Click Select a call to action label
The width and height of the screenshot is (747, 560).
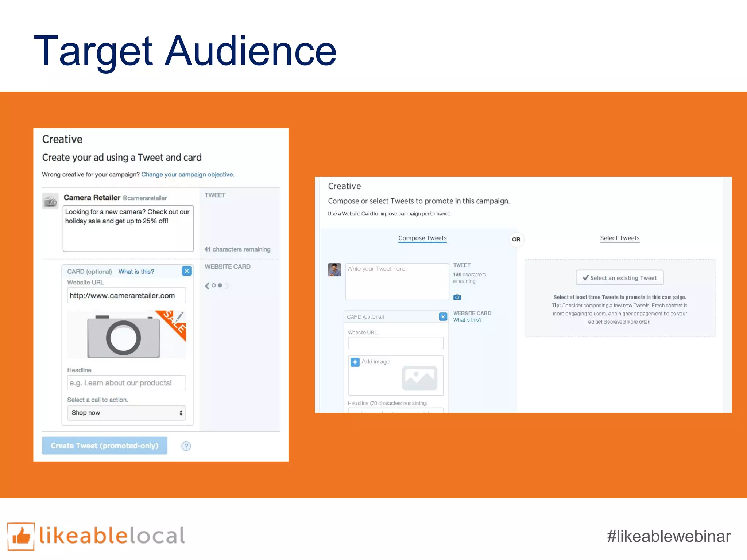point(97,400)
